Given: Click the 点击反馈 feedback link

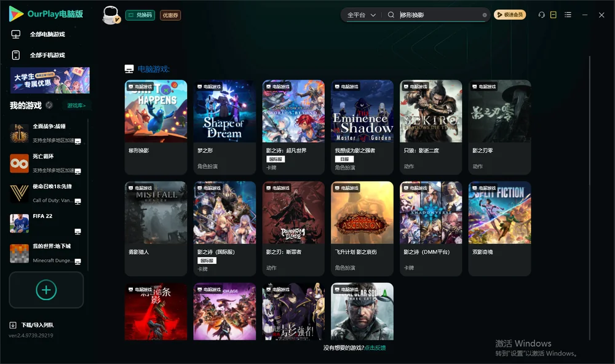Looking at the screenshot, I should pyautogui.click(x=375, y=348).
